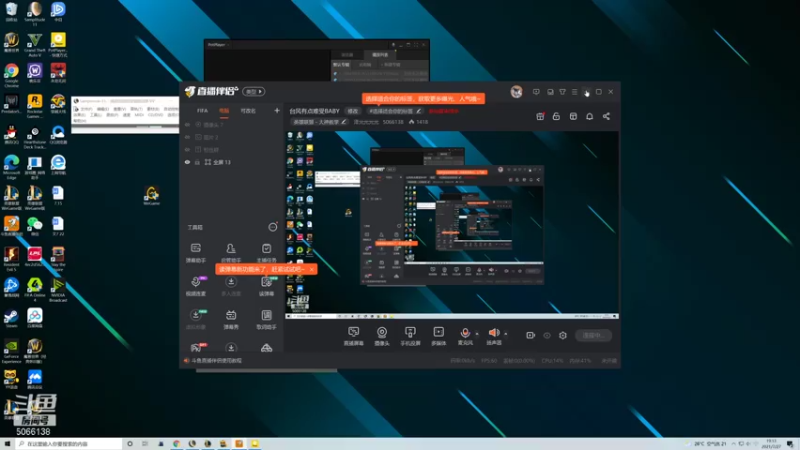Open the 房管助手 tool in toolbox

coord(231,253)
